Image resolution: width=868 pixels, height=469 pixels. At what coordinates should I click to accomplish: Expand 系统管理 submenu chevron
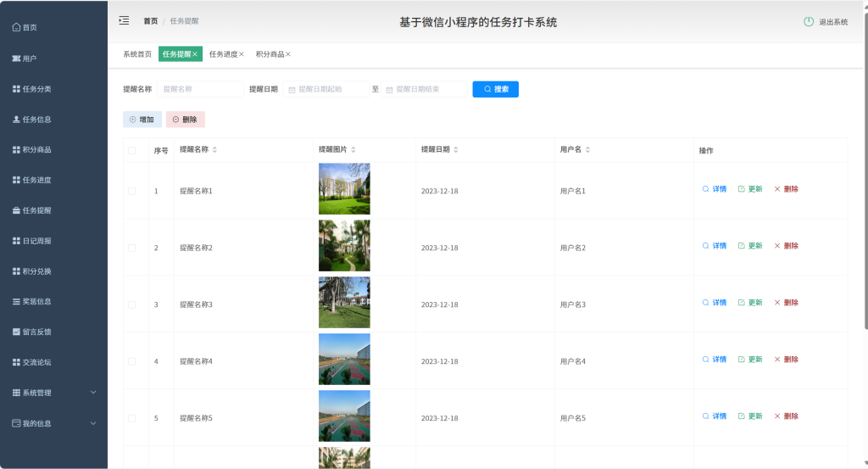(x=93, y=393)
